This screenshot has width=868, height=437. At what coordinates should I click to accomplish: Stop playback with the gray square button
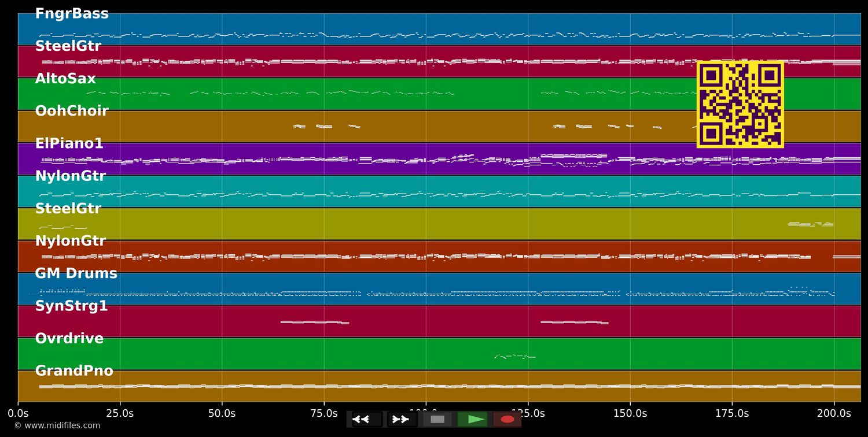(x=437, y=419)
